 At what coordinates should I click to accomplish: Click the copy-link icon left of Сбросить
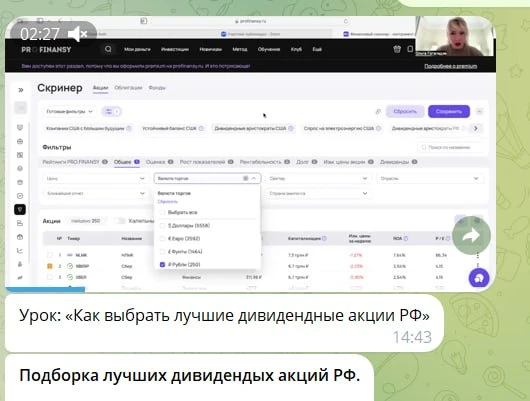378,112
